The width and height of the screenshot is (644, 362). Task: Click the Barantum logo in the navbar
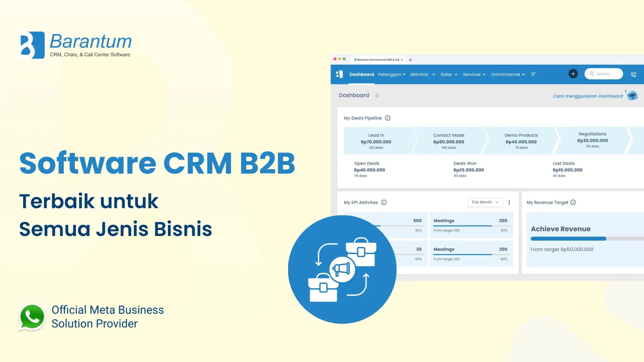(x=339, y=74)
